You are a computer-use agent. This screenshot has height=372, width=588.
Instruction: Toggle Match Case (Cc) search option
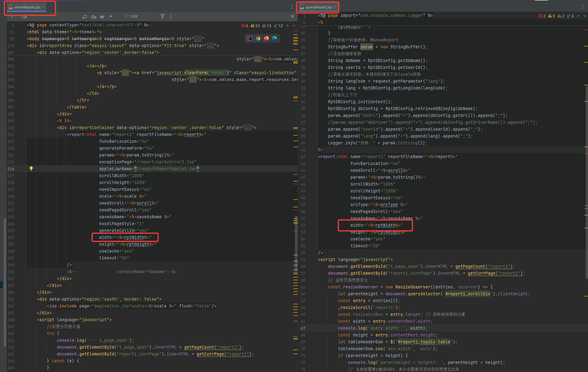pos(94,17)
